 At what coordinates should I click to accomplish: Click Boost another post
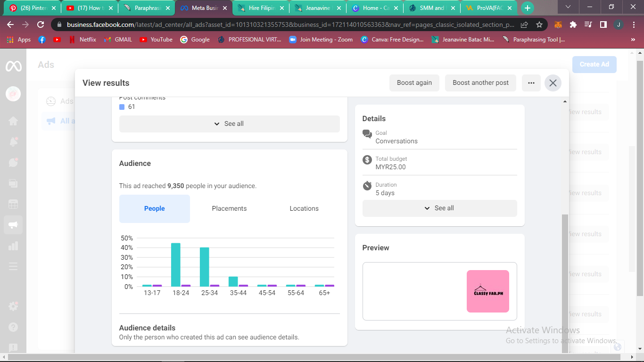(x=481, y=83)
